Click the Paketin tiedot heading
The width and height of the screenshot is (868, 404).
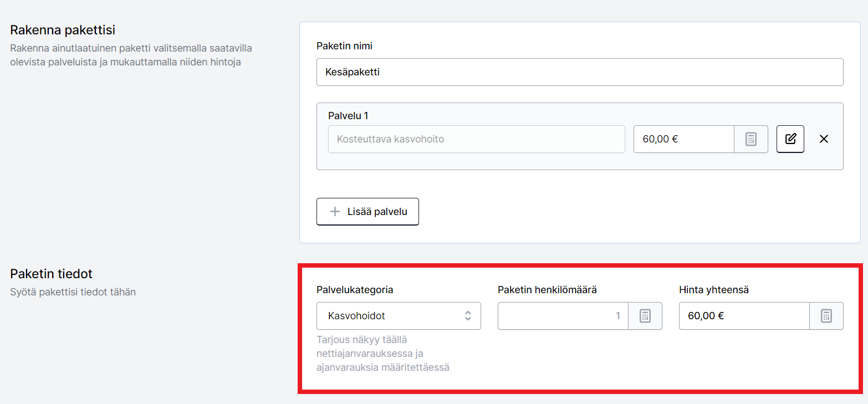pos(51,274)
